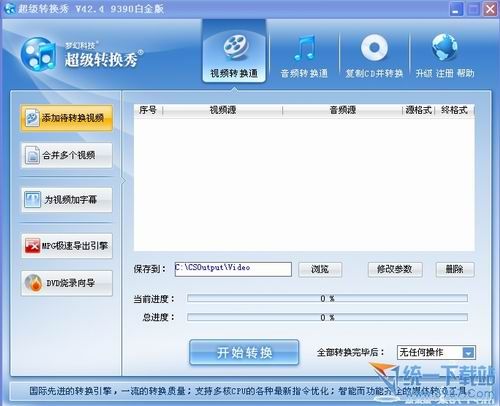Screen dimensions: 500x406
Task: Click the 音频源 column header
Action: point(343,110)
